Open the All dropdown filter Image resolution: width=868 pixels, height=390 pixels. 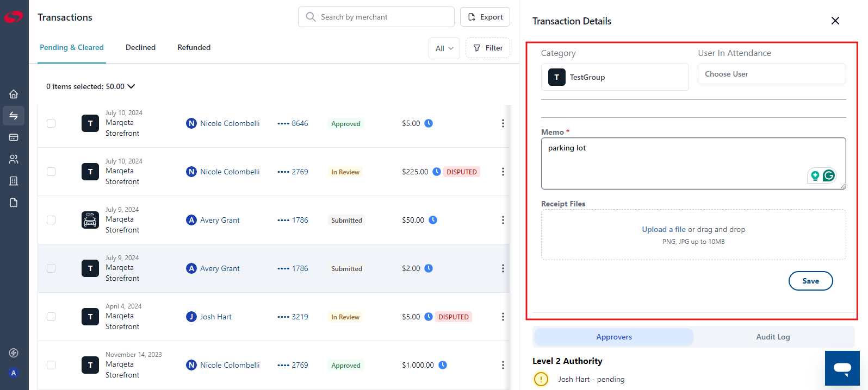[444, 48]
